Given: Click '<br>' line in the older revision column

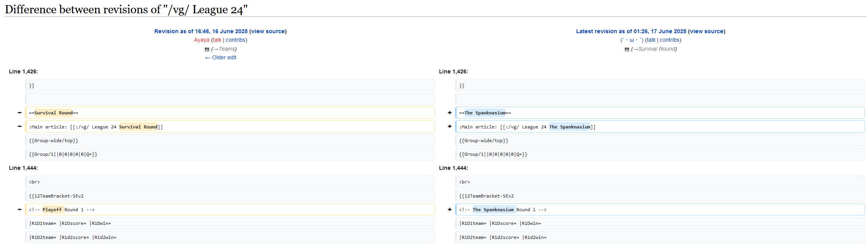Looking at the screenshot, I should 230,182.
